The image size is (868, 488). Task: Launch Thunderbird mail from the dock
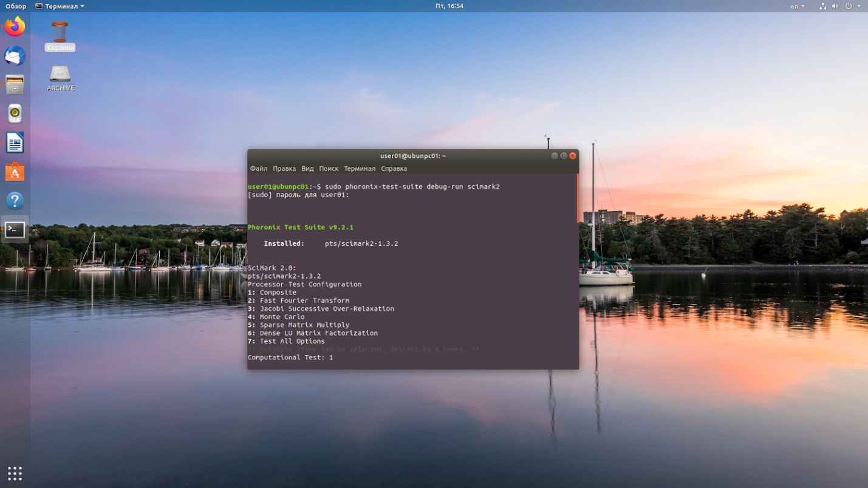[x=15, y=56]
